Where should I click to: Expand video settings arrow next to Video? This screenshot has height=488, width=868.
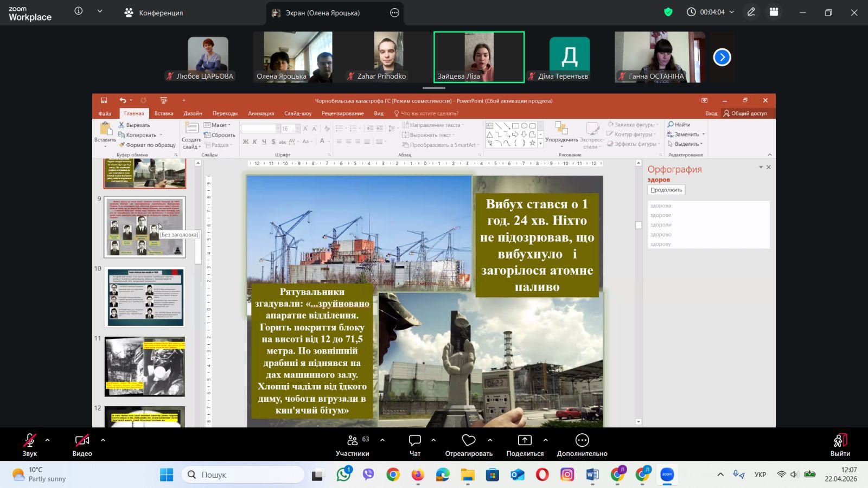(103, 440)
